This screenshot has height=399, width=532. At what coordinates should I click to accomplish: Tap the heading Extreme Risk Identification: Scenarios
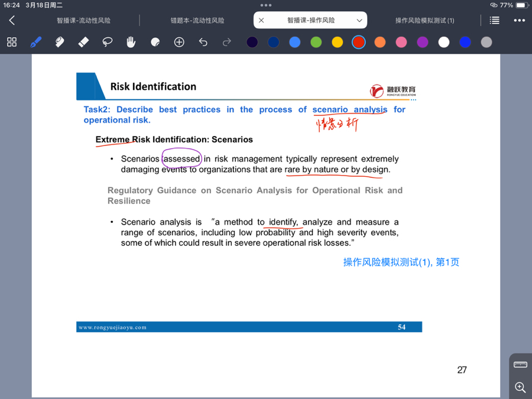[x=174, y=140]
